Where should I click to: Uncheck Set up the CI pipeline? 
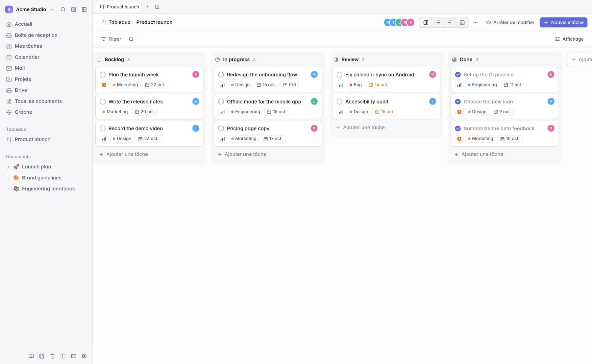[x=458, y=75]
